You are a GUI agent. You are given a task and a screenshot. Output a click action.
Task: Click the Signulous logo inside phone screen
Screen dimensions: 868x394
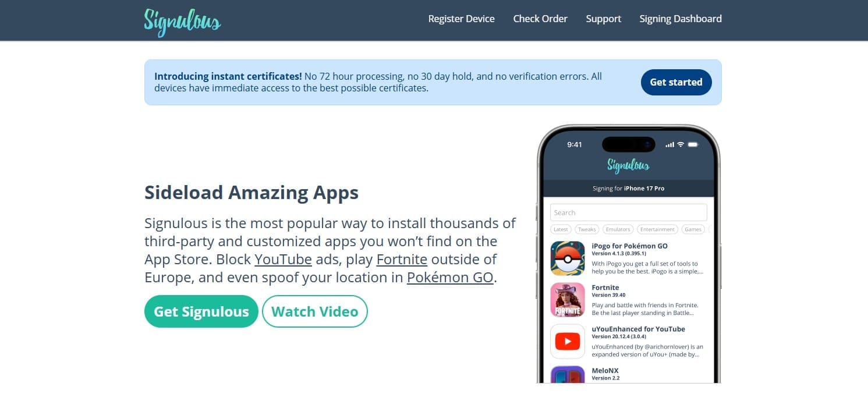[628, 165]
